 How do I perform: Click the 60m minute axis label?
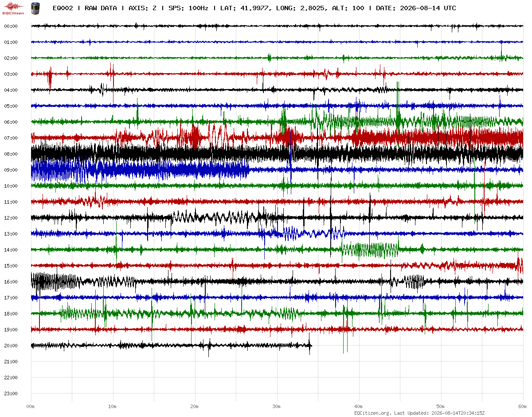523,406
